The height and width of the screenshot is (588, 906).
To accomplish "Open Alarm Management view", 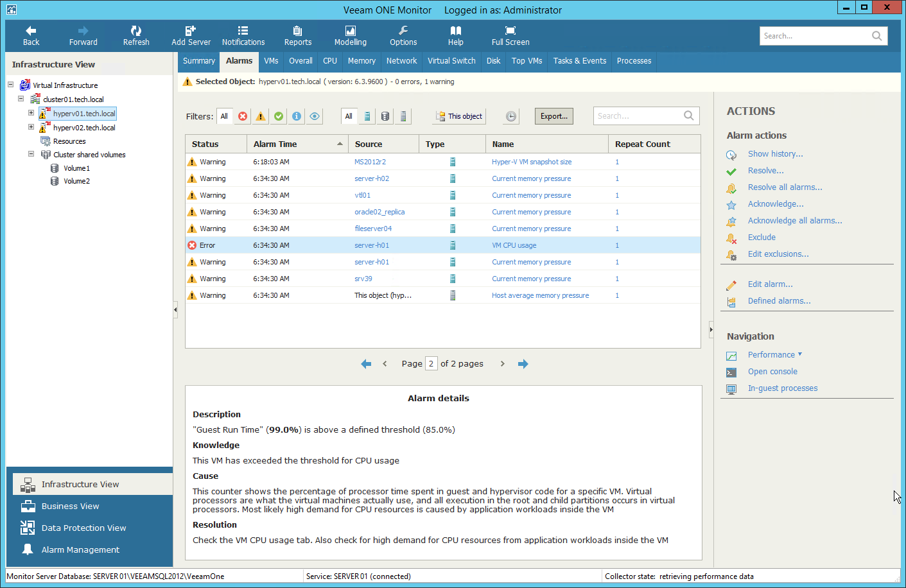I will pyautogui.click(x=93, y=550).
